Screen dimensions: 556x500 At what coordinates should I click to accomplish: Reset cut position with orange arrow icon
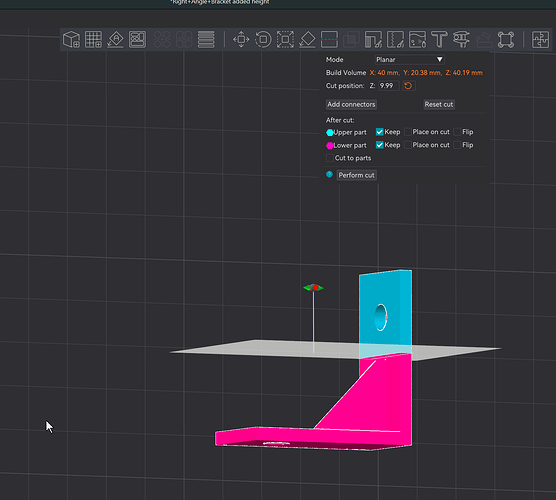(408, 86)
